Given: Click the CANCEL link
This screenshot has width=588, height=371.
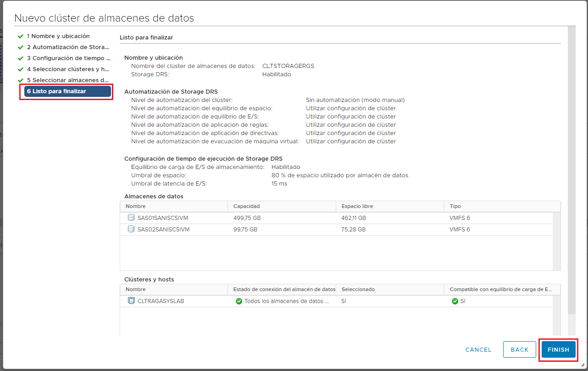Looking at the screenshot, I should point(478,349).
